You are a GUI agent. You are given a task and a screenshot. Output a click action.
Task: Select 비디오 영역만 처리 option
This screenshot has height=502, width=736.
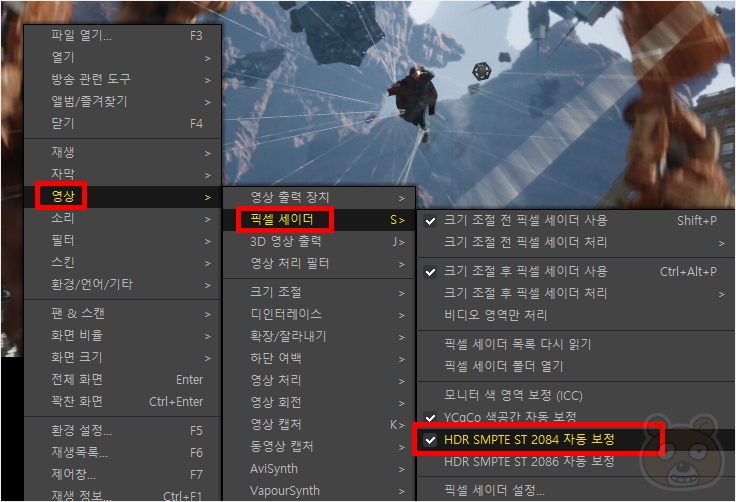tap(576, 316)
